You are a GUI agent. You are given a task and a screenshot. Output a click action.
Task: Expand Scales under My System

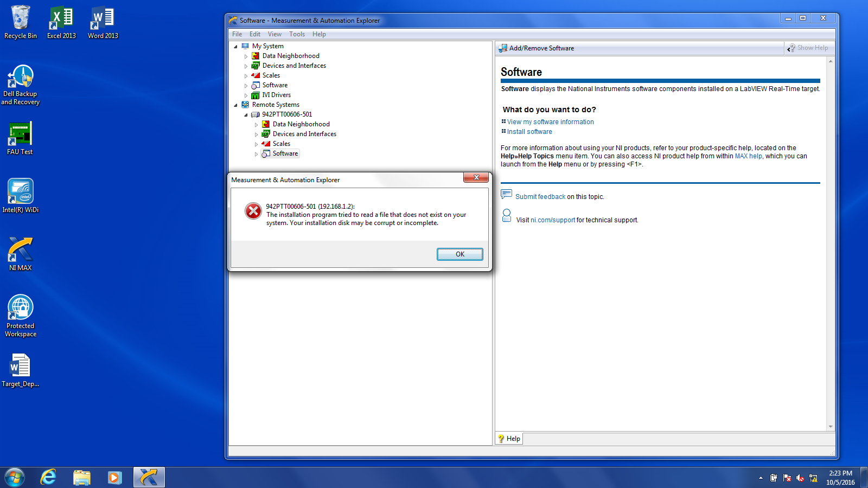[x=246, y=76]
